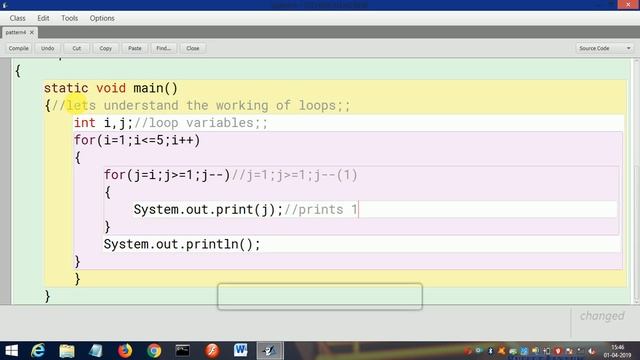Viewport: 640px width, 360px height.
Task: Click the '//j=1;j>=1;j--(1)' comment
Action: pos(294,175)
